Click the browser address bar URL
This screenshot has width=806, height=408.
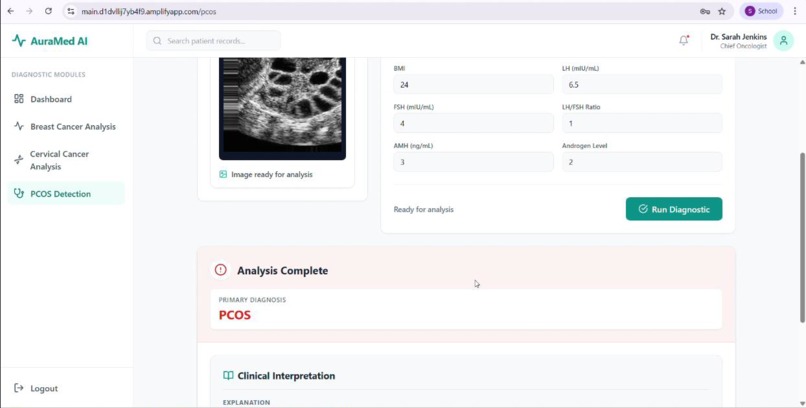tap(149, 11)
